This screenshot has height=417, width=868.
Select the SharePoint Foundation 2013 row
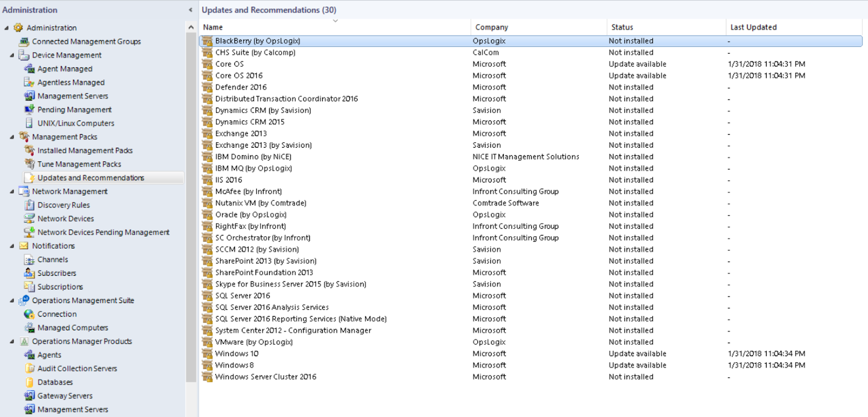531,273
